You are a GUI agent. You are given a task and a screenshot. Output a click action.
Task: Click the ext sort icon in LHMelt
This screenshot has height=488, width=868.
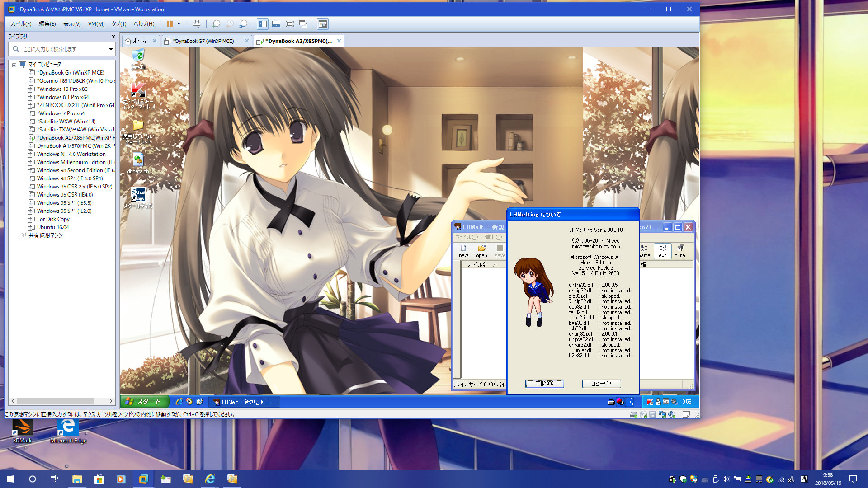(x=662, y=251)
